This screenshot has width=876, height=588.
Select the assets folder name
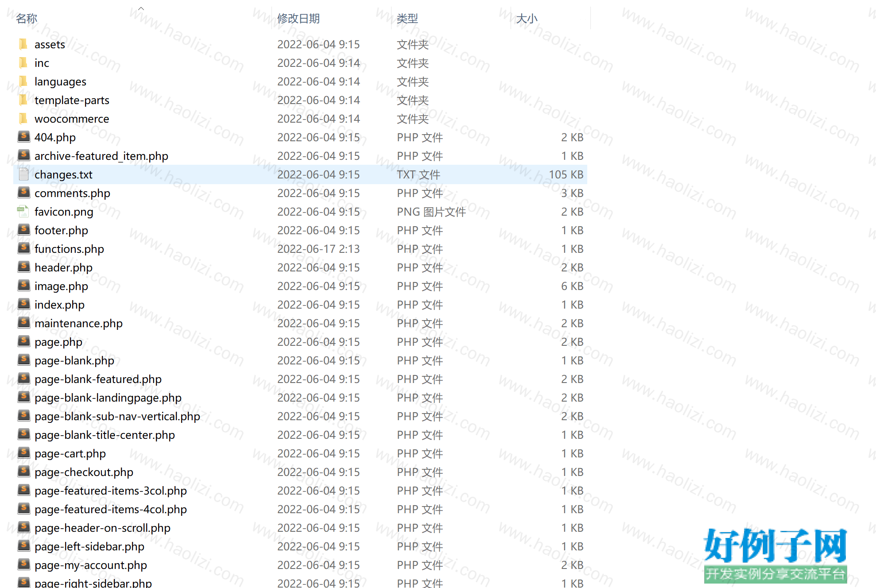pos(50,44)
